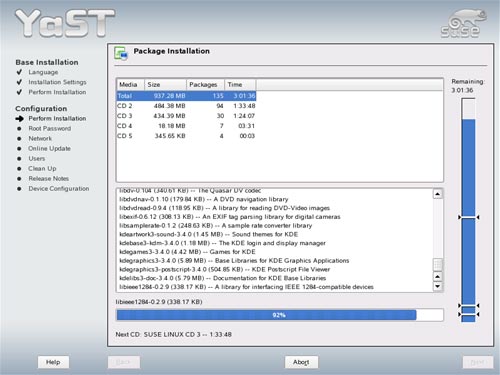
Task: Click the package log scrollbar thumb
Action: pos(438,265)
